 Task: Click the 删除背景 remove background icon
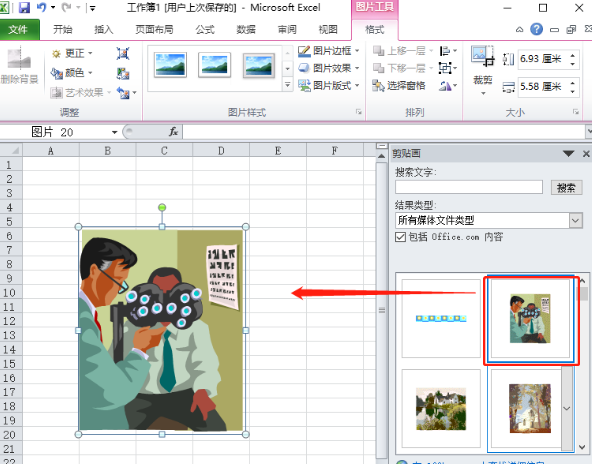click(19, 65)
